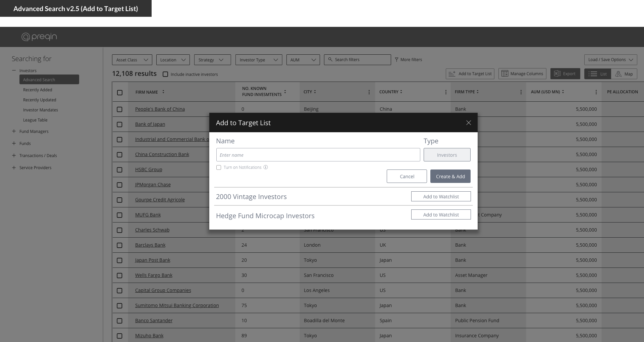Check Bank of Japan row
644x342 pixels.
(x=120, y=124)
